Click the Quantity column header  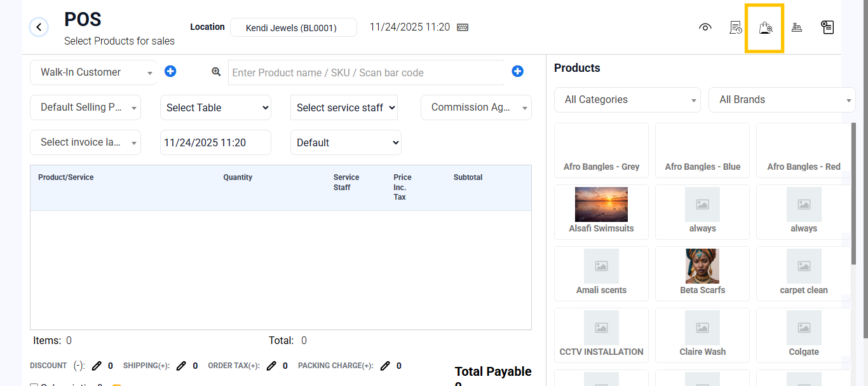(238, 177)
